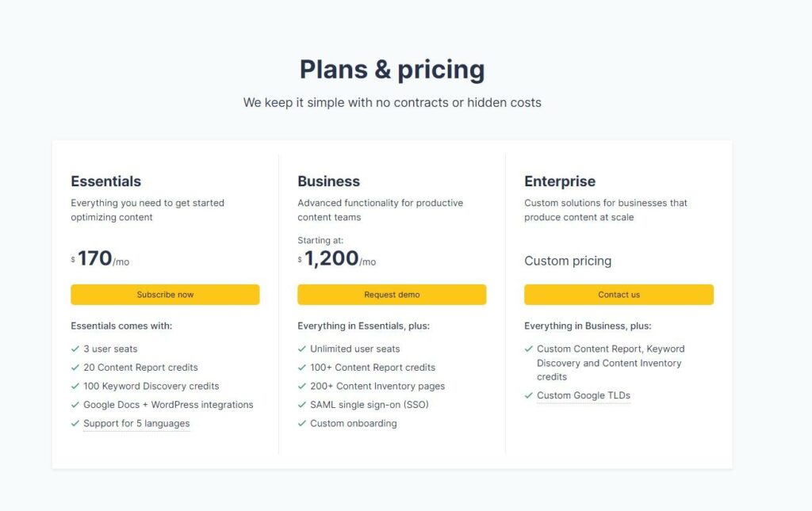812x511 pixels.
Task: Click checkmark beside Unlimited user seats
Action: 302,349
